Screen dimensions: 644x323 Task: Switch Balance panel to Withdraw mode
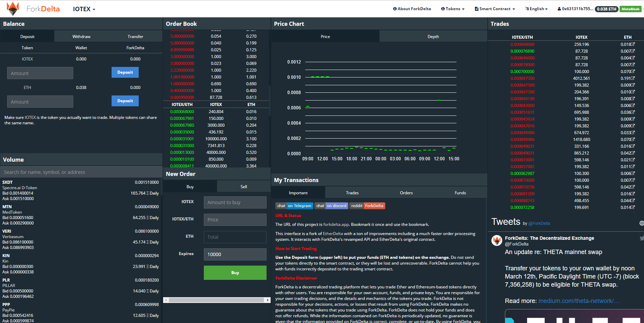[81, 36]
